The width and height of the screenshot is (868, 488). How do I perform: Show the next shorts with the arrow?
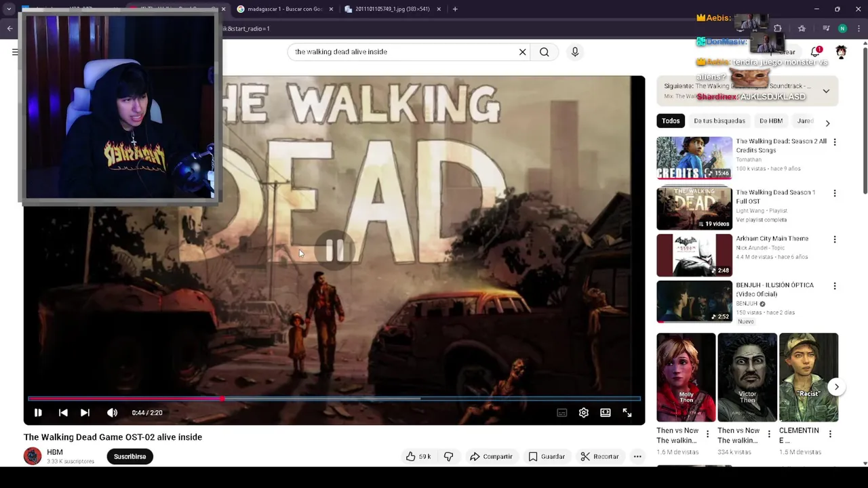pyautogui.click(x=836, y=387)
